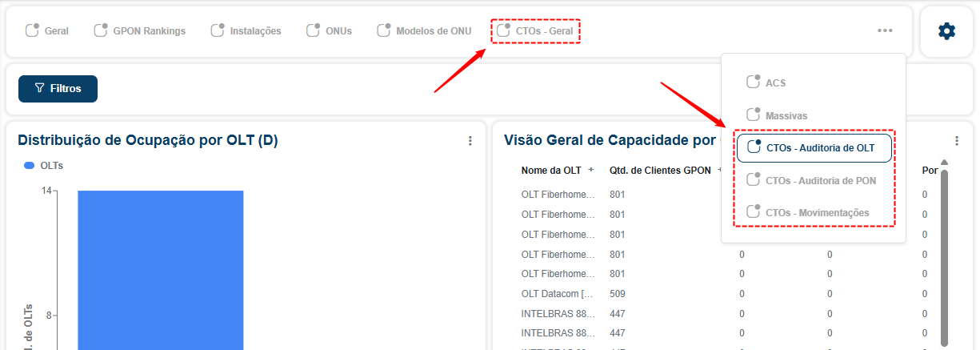The width and height of the screenshot is (980, 350).
Task: Click the Filtros button
Action: point(58,89)
